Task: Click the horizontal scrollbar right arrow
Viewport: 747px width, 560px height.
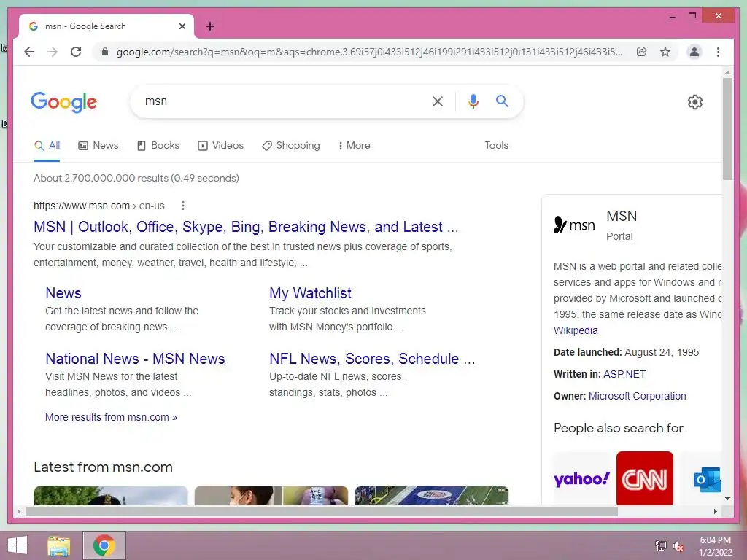Action: click(x=715, y=511)
